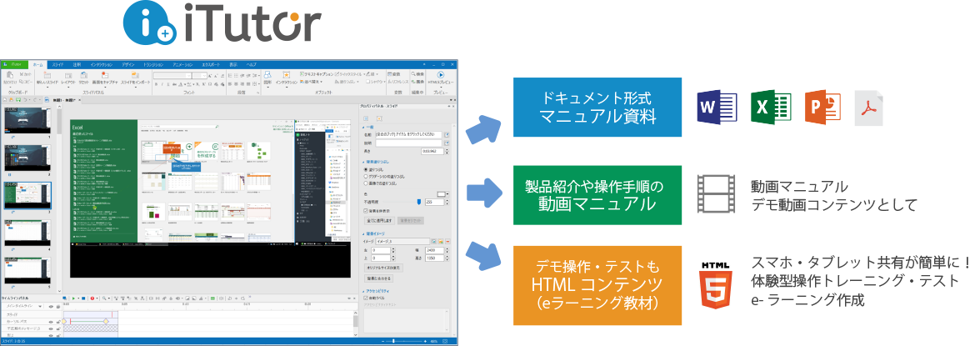Toggle the eye visibility of the main timeline
980x346 pixels.
click(51, 307)
